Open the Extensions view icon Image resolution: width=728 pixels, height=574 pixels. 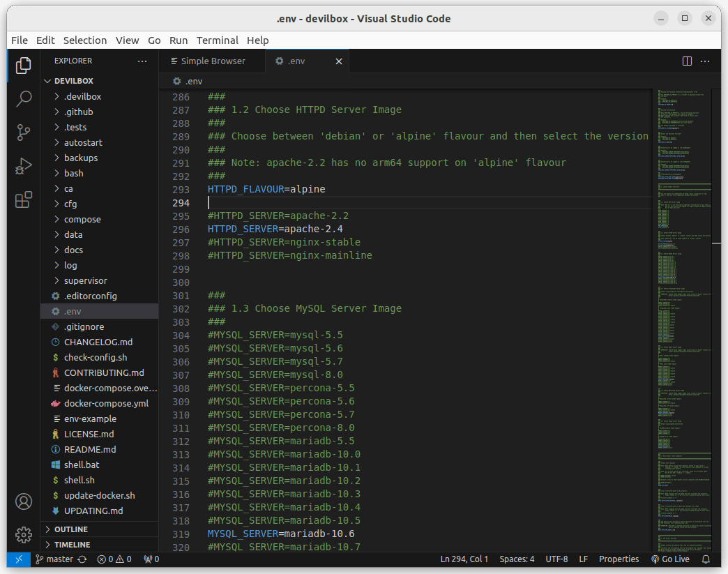pyautogui.click(x=24, y=200)
